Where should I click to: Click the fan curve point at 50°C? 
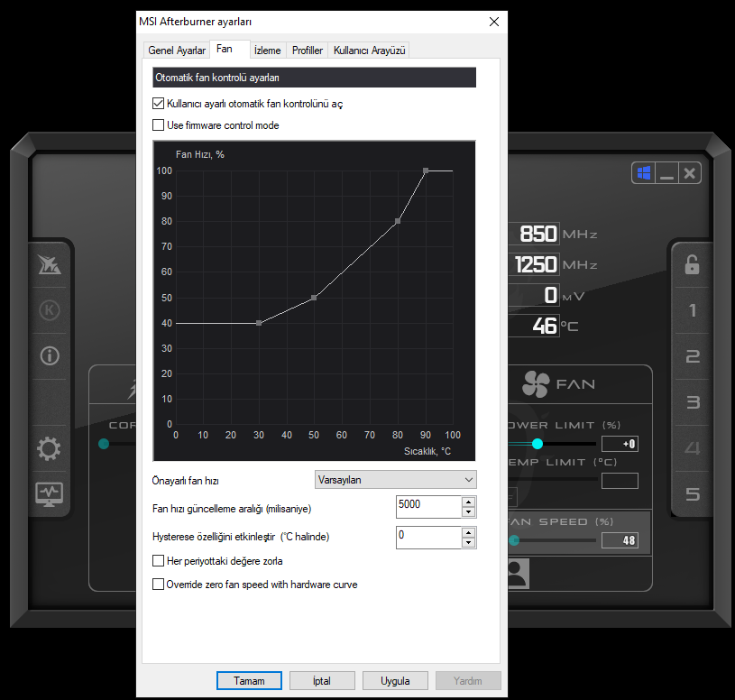314,298
